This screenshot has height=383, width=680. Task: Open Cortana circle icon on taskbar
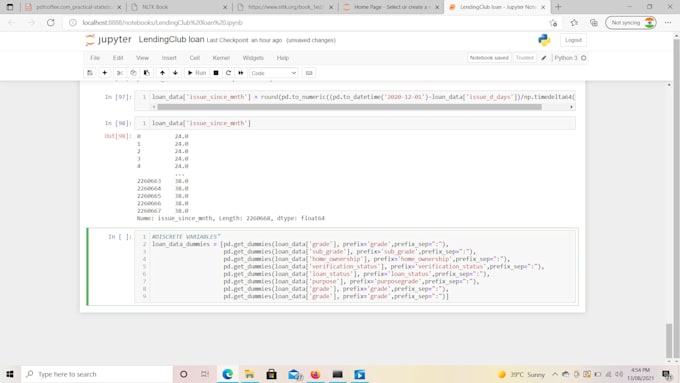tap(183, 374)
